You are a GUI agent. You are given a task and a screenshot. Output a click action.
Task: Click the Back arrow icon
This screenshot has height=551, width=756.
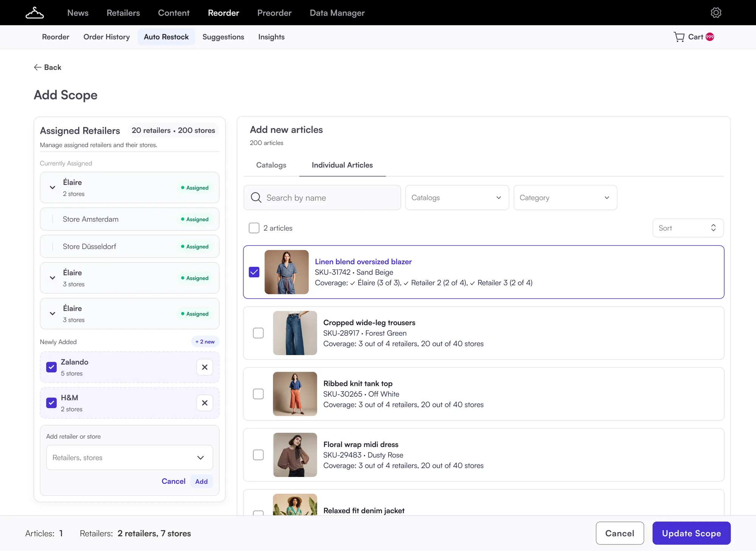37,67
